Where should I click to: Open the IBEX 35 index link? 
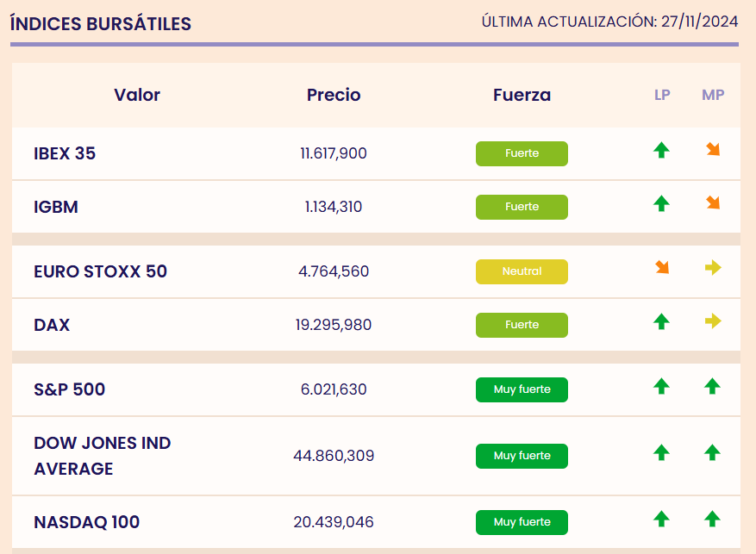pos(65,153)
